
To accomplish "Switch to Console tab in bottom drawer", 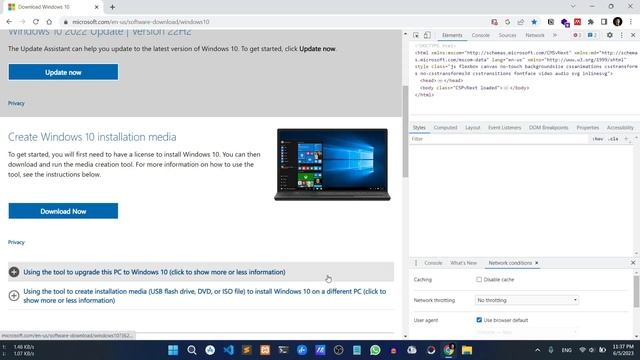I will pos(433,263).
